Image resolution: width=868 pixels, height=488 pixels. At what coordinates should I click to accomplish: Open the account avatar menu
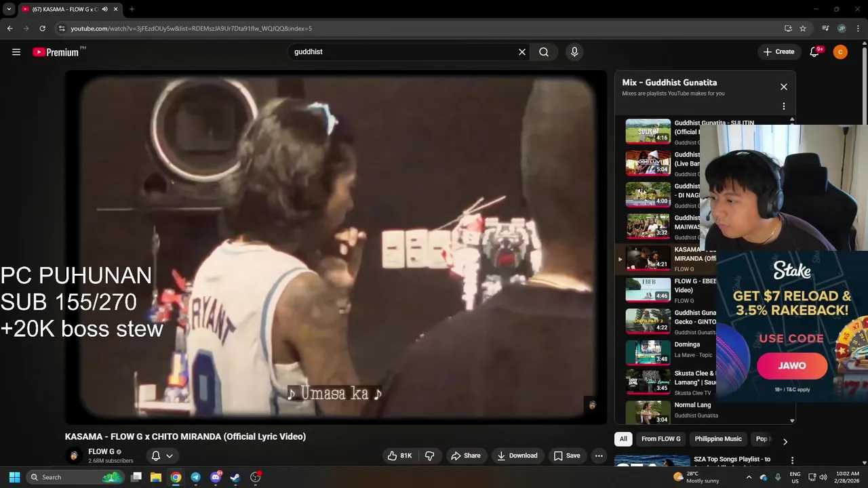(840, 52)
